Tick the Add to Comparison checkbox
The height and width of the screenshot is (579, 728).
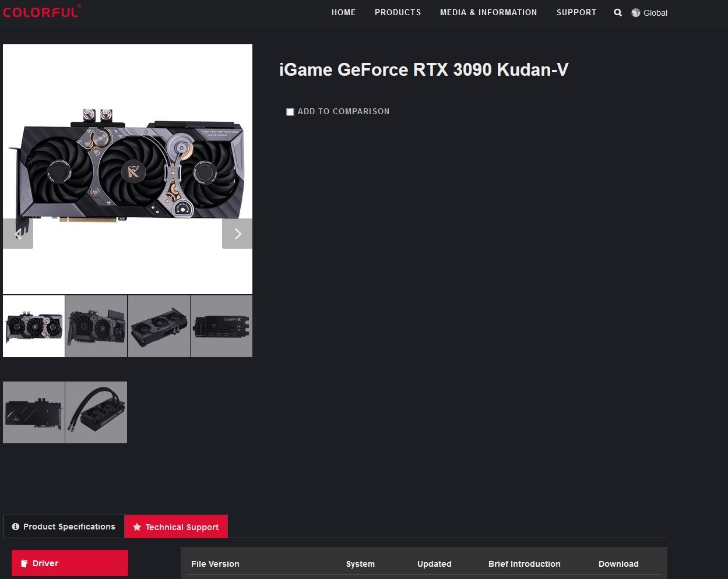(x=290, y=112)
